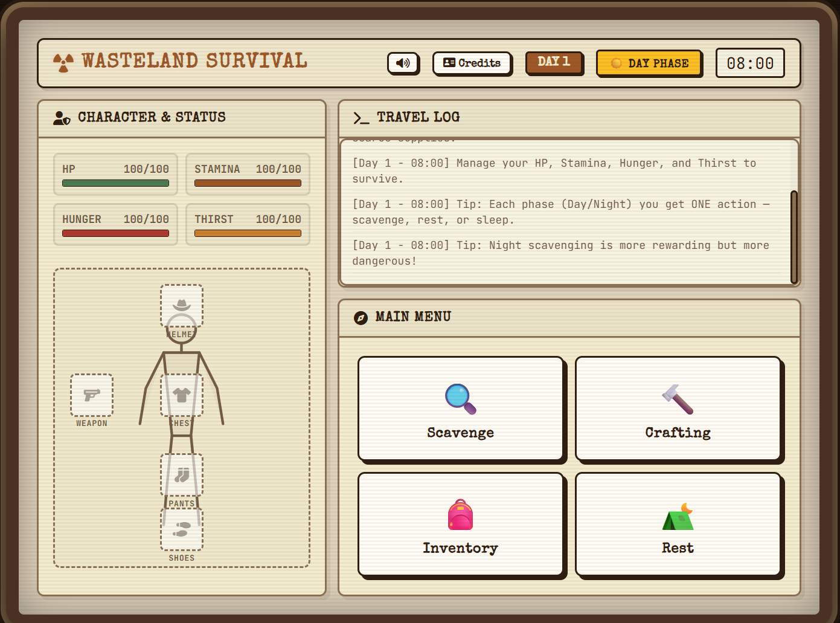The height and width of the screenshot is (623, 840).
Task: Click the Main Menu compass icon
Action: (361, 317)
